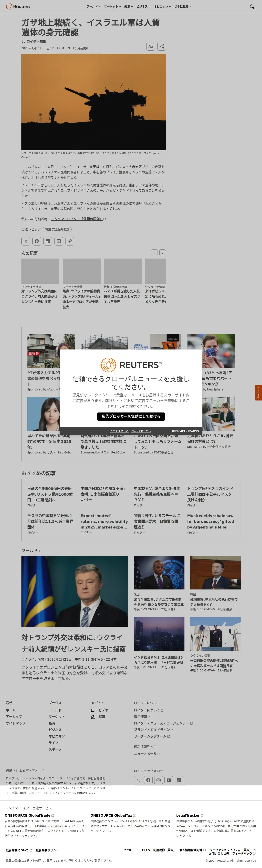This screenshot has width=262, height=868.
Task: Copy the article link icon
Action: point(70,241)
